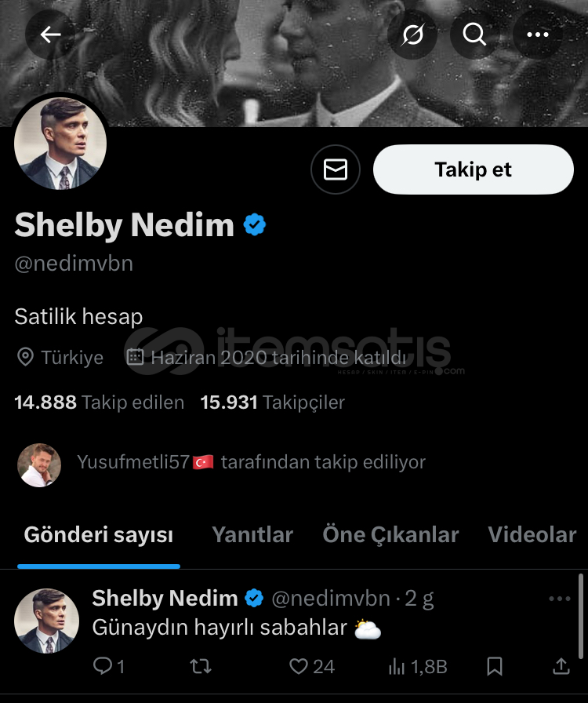Reply to the Günaydın post
588x703 pixels.
tap(108, 666)
